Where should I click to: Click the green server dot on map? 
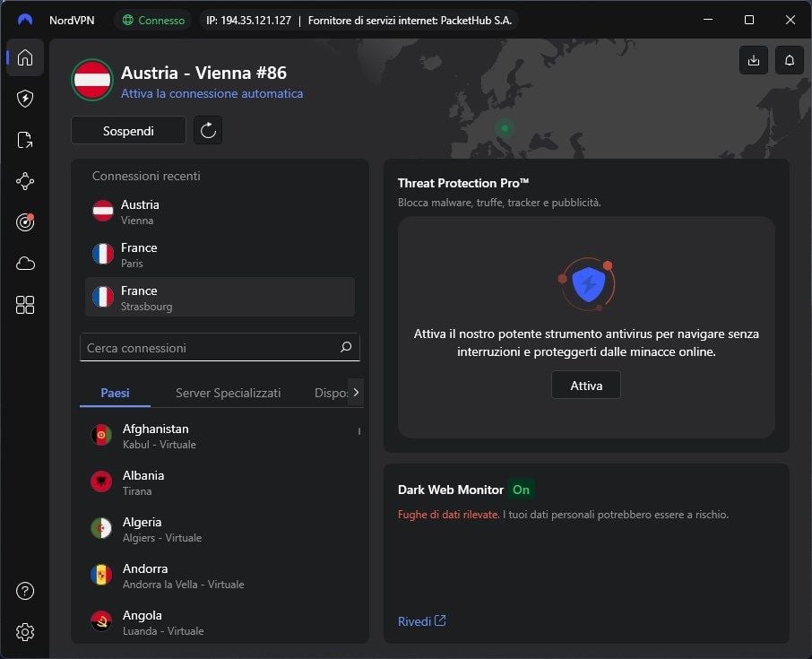pyautogui.click(x=505, y=127)
